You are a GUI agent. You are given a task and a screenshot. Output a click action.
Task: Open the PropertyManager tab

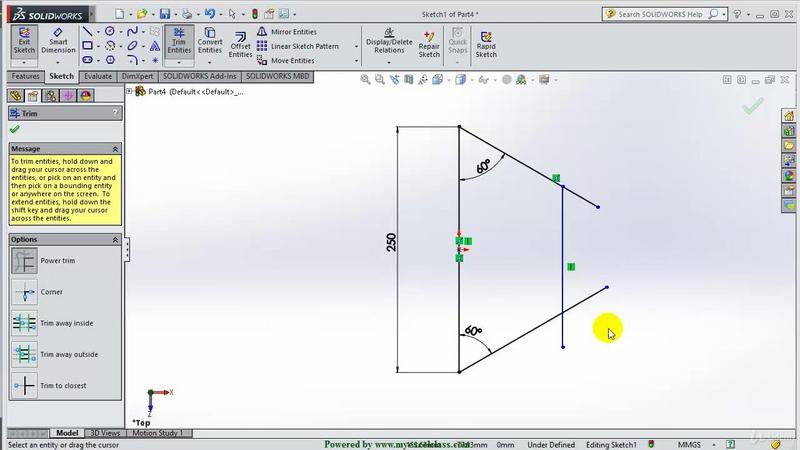pos(33,95)
